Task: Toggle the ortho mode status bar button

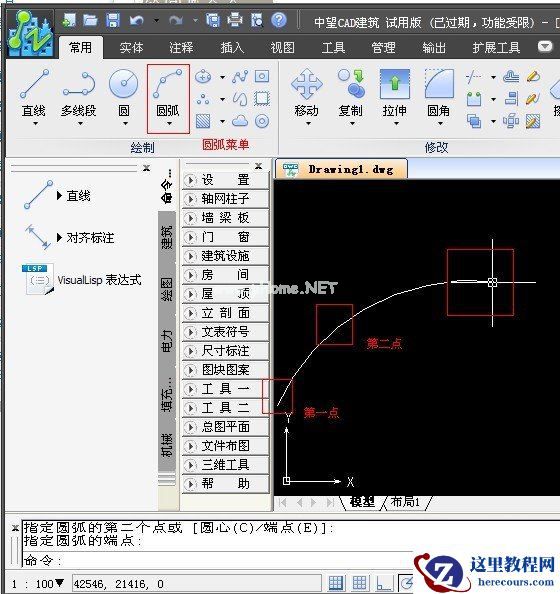Action: pos(383,583)
